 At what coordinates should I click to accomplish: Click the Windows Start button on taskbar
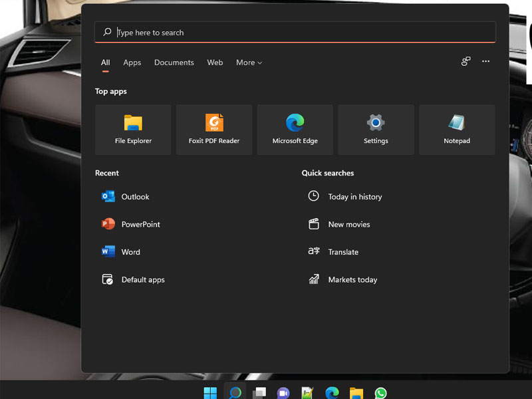coord(210,393)
